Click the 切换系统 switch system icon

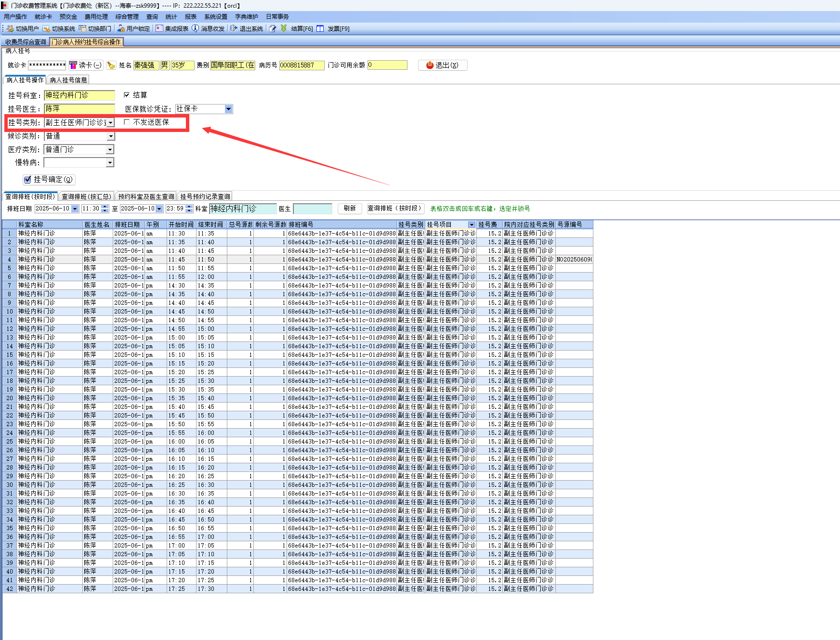[x=46, y=29]
